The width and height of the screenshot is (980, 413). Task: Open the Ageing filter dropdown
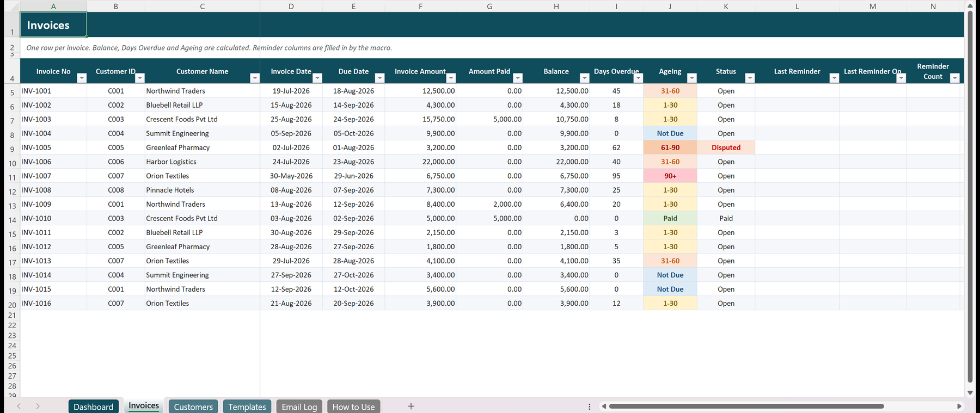[692, 78]
